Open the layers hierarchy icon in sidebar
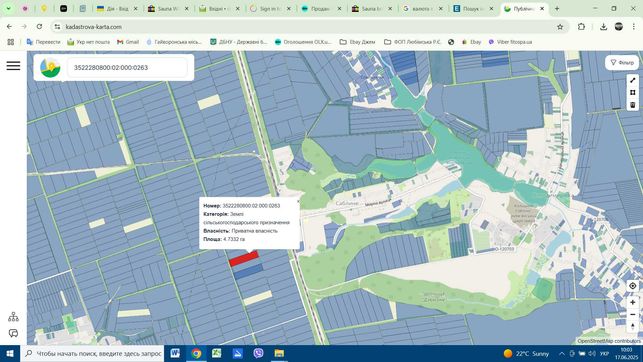Image resolution: width=643 pixels, height=362 pixels. (x=13, y=316)
